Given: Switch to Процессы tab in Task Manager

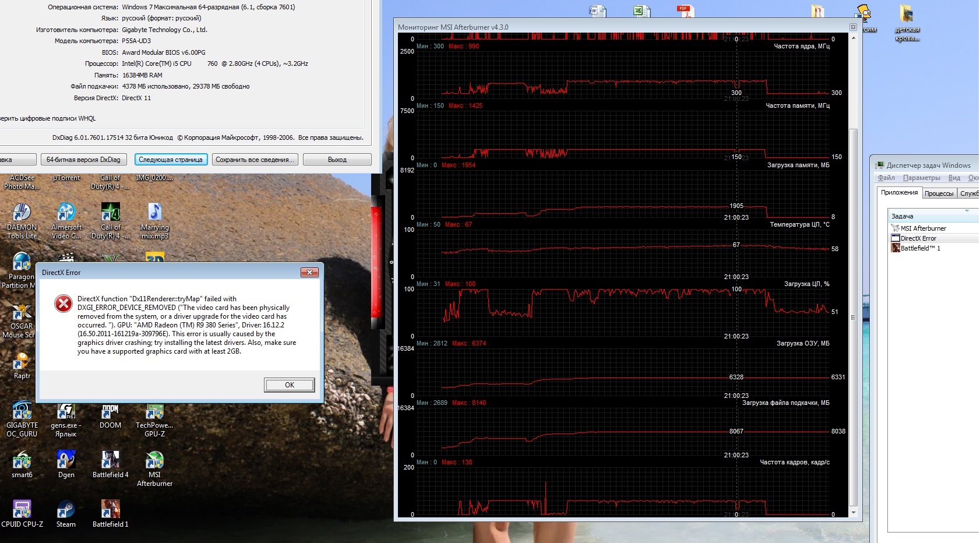Looking at the screenshot, I should [x=939, y=193].
